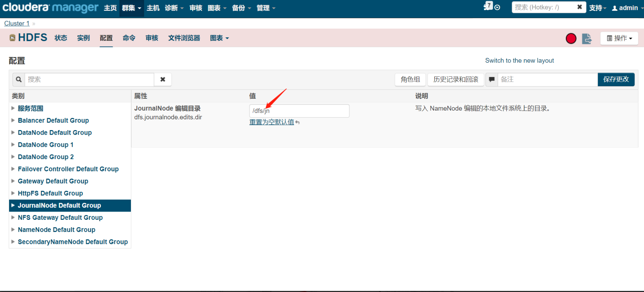Open the running commands indicator icon
Viewport: 644px width, 292px height.
point(497,8)
